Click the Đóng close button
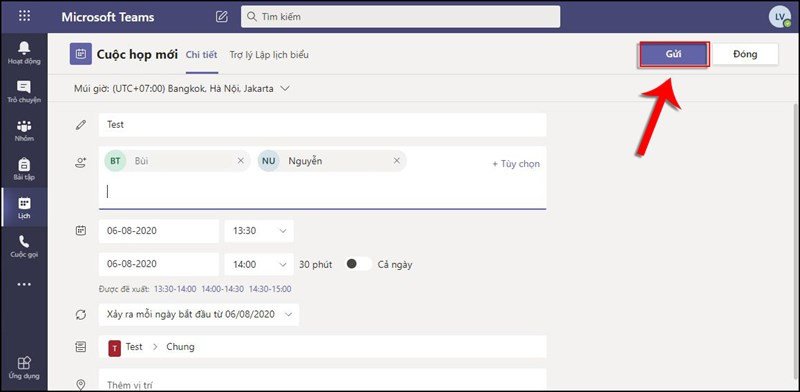This screenshot has width=800, height=392. [745, 54]
